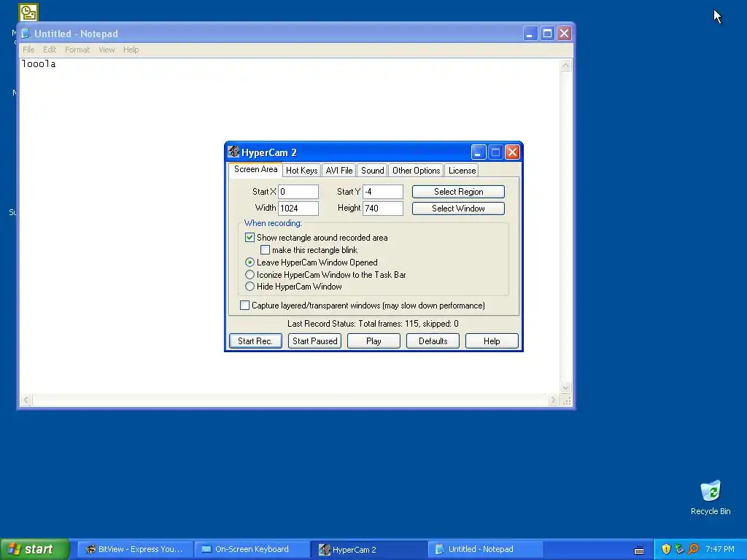The width and height of the screenshot is (747, 560).
Task: Select Iconize HyperCam Window to Task Bar
Action: (249, 275)
